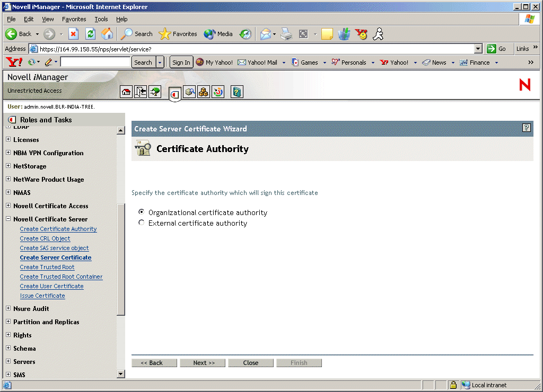Go back with the green Back arrow
The width and height of the screenshot is (543, 392).
click(x=11, y=34)
